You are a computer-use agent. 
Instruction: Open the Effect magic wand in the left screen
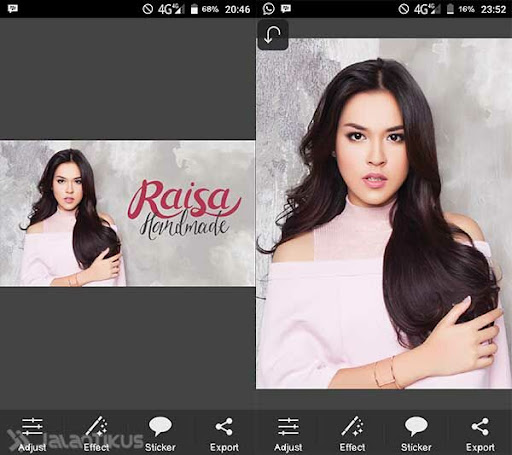[96, 434]
